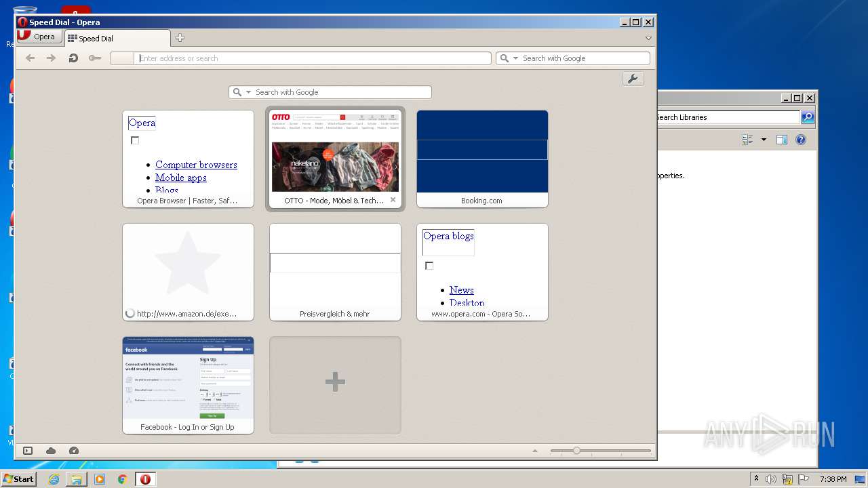Image resolution: width=868 pixels, height=488 pixels.
Task: Switch to Opera taskbar button
Action: pos(145,479)
